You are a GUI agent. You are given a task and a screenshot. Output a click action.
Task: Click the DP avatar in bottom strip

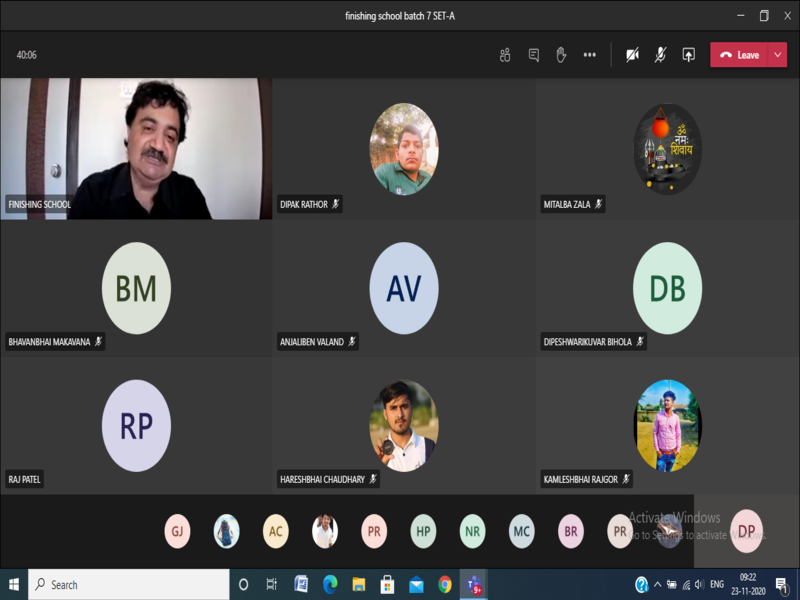click(x=746, y=531)
